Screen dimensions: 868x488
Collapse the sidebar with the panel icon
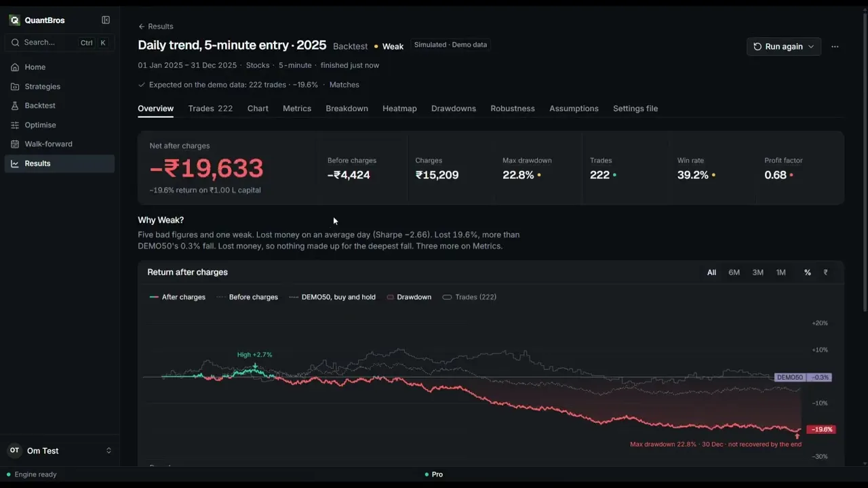(106, 20)
